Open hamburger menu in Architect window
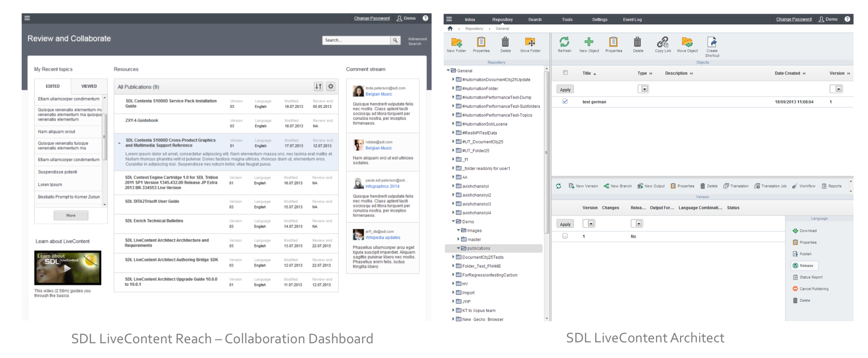Screen dimensions: 868x358 point(449,19)
